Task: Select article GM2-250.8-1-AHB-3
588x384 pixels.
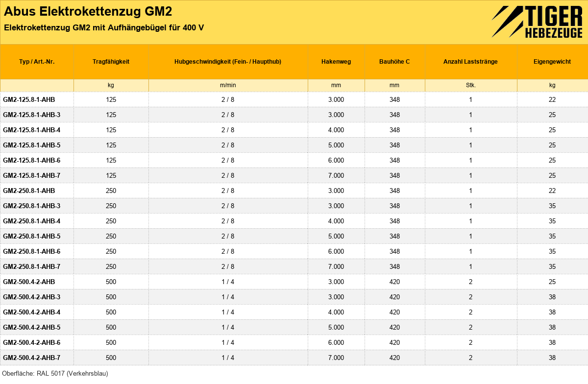Action: pyautogui.click(x=32, y=206)
